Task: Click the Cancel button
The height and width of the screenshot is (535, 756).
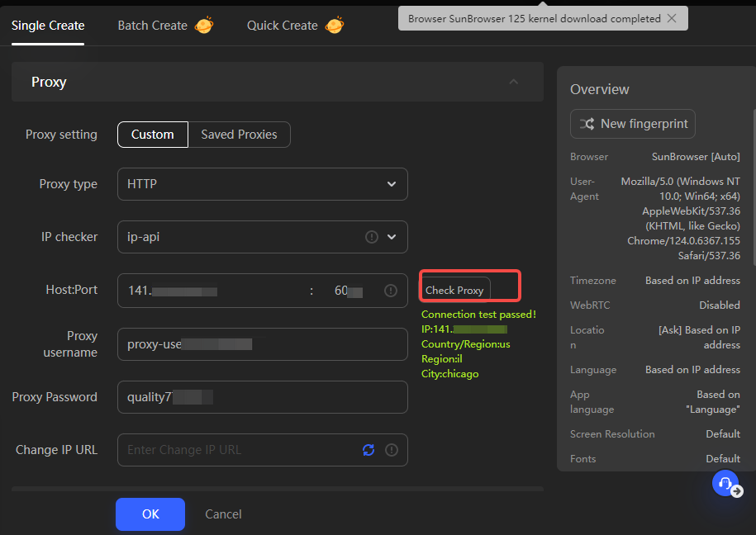Action: click(x=223, y=514)
